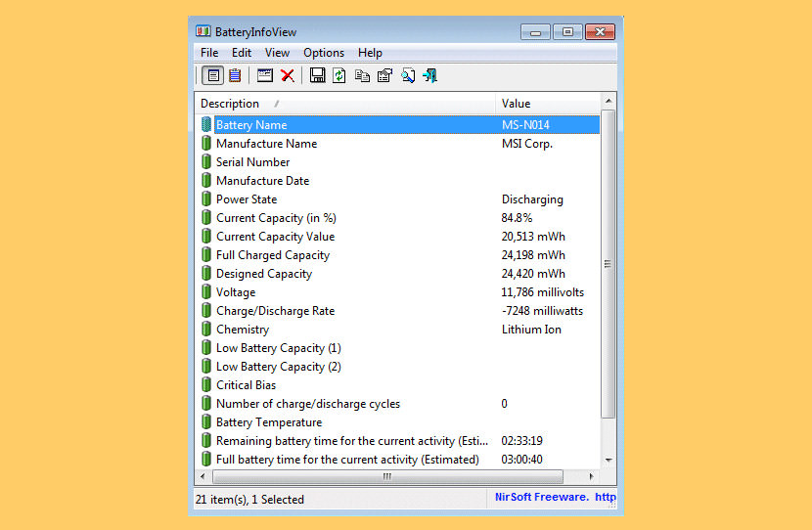Switch to Battery Log view clipboard icon
The height and width of the screenshot is (530, 812).
(235, 75)
